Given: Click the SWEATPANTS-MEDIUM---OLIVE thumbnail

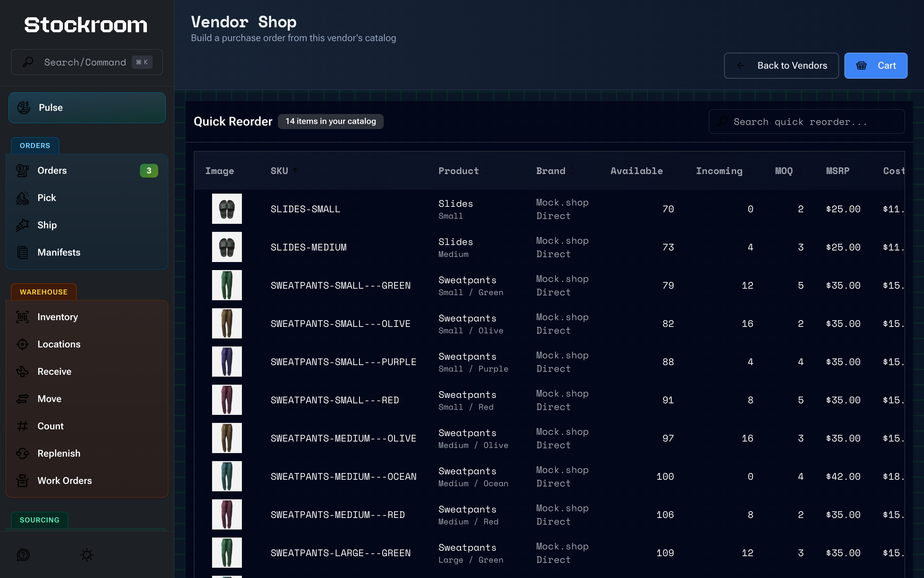Looking at the screenshot, I should click(227, 438).
